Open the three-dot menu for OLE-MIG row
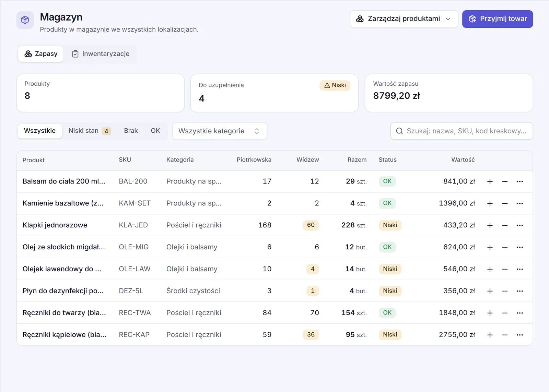Screen dimensions: 549x392 (x=520, y=247)
